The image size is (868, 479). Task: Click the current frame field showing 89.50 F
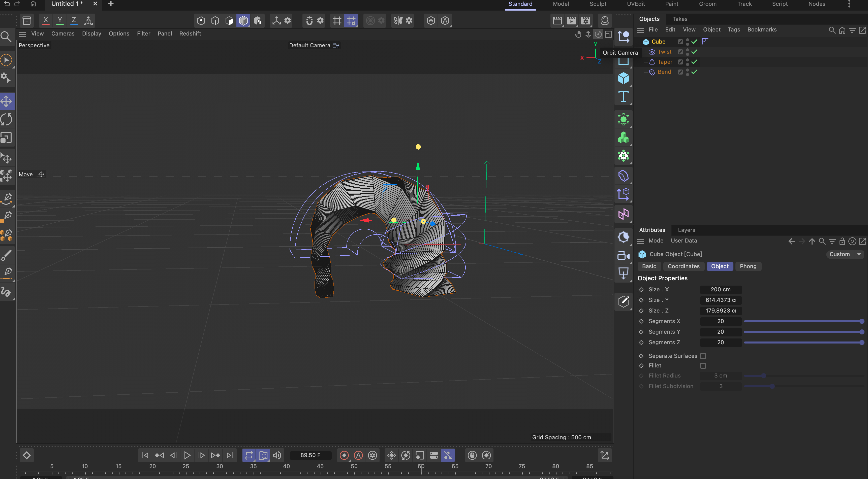point(310,455)
